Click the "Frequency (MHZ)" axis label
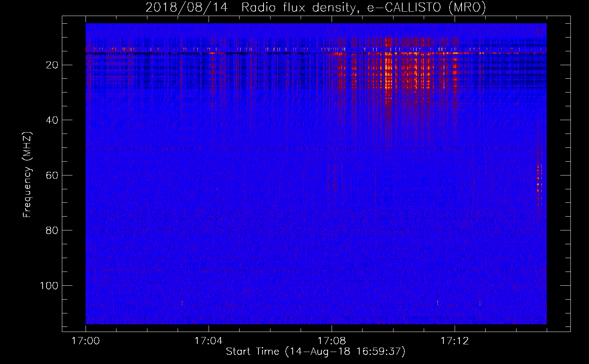The height and width of the screenshot is (364, 589). tap(27, 175)
